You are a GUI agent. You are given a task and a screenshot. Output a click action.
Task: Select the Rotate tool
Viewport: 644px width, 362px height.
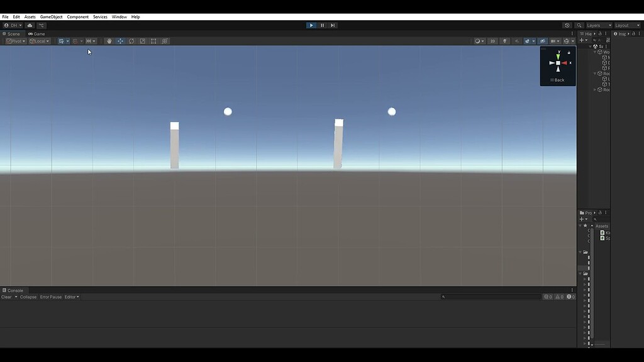coord(131,41)
